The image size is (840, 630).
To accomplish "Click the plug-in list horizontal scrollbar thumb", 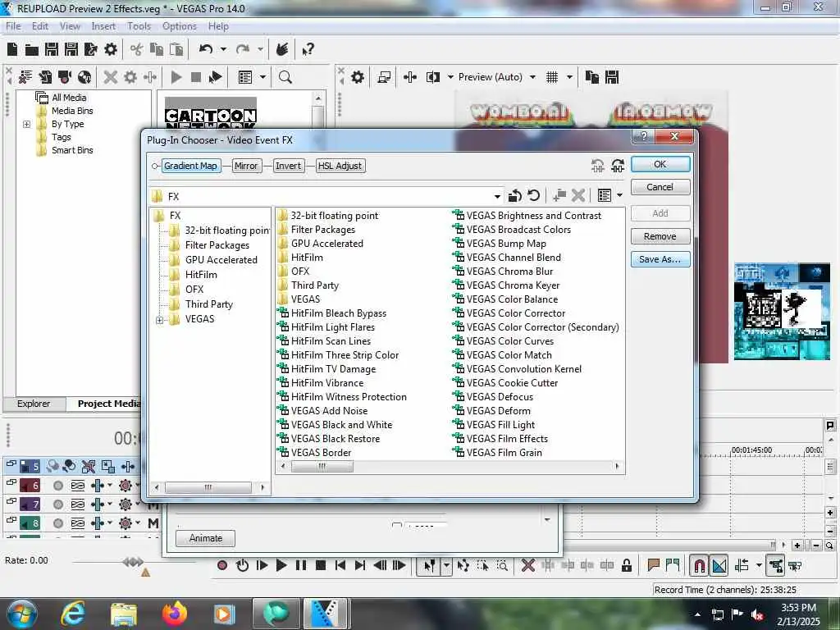I will point(322,467).
